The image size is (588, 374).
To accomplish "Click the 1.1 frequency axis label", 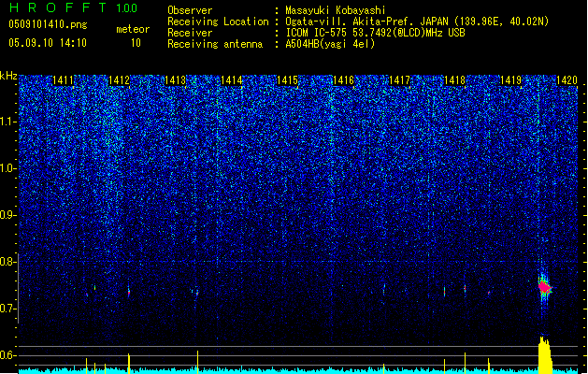I will point(7,122).
